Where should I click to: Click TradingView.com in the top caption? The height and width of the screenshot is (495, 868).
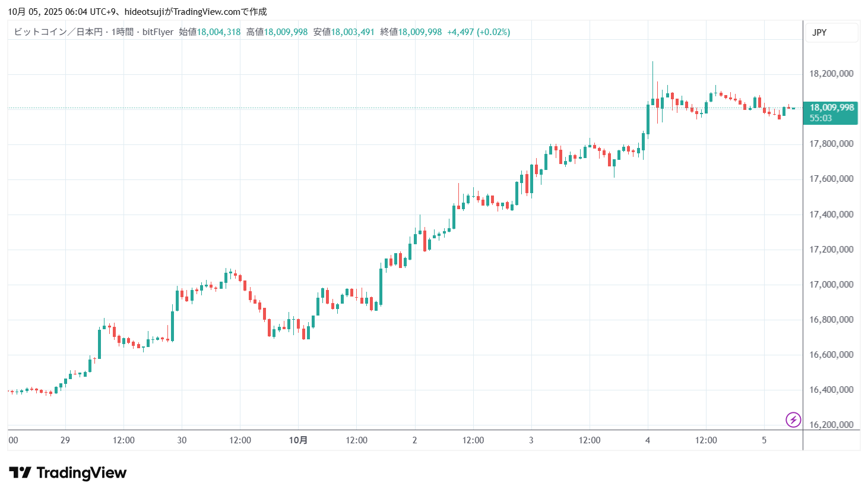coord(207,12)
